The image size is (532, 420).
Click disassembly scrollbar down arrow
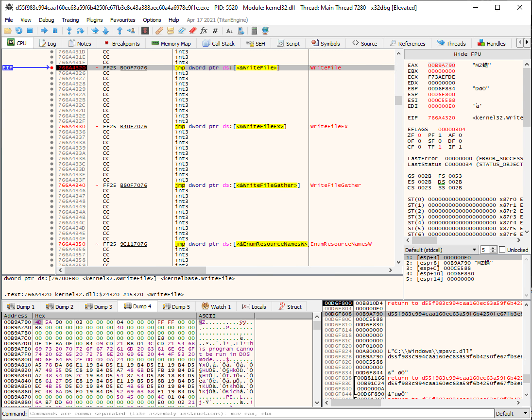(x=399, y=262)
